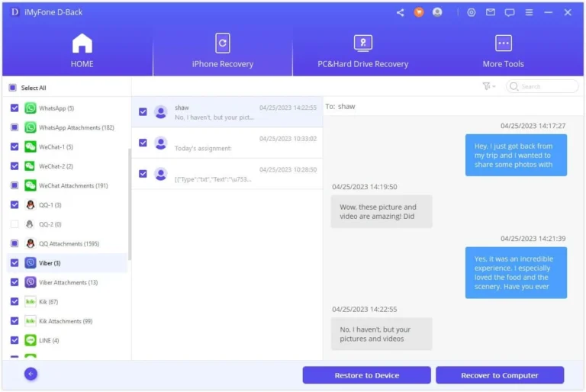Click the round back arrow button

pos(31,374)
